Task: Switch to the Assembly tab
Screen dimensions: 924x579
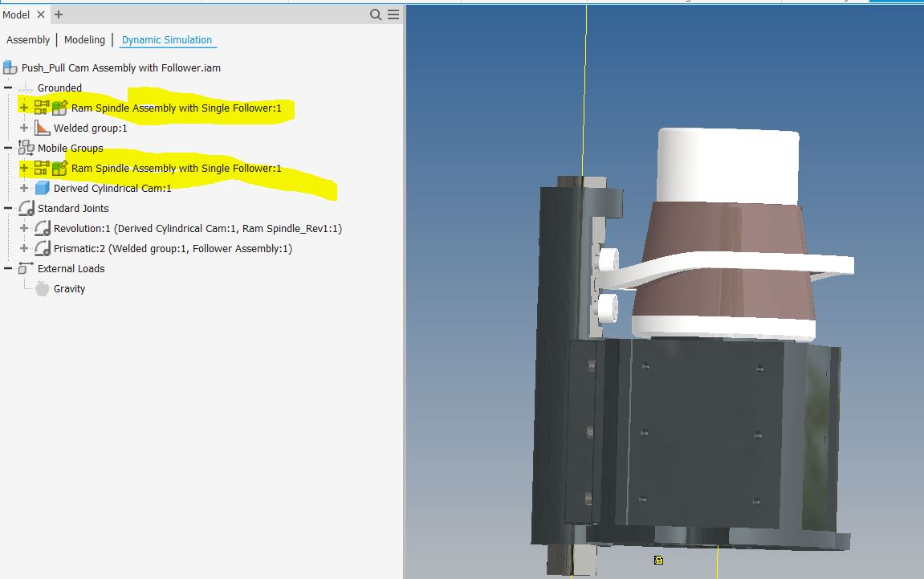Action: [27, 39]
